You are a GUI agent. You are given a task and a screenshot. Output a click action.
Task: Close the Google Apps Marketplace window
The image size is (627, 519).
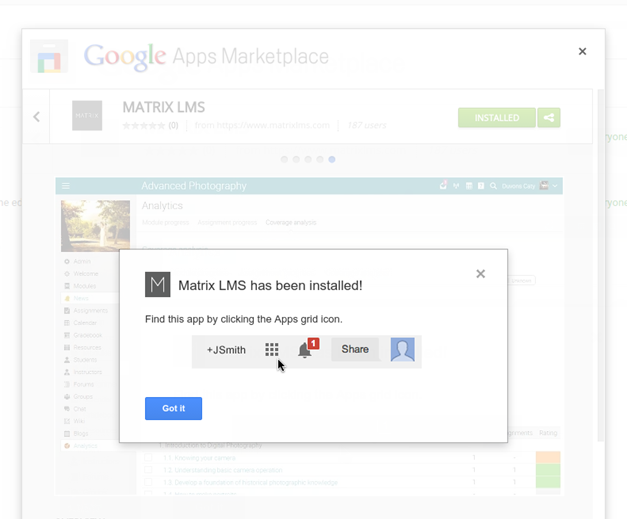[x=582, y=51]
